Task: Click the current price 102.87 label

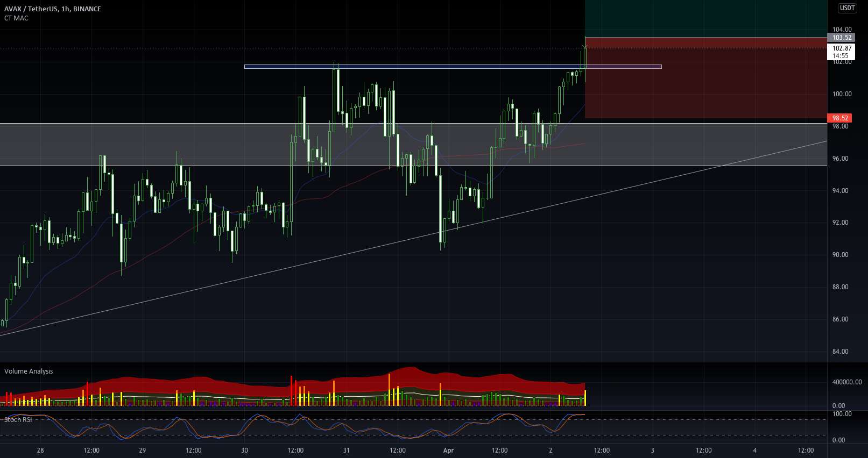Action: (842, 48)
